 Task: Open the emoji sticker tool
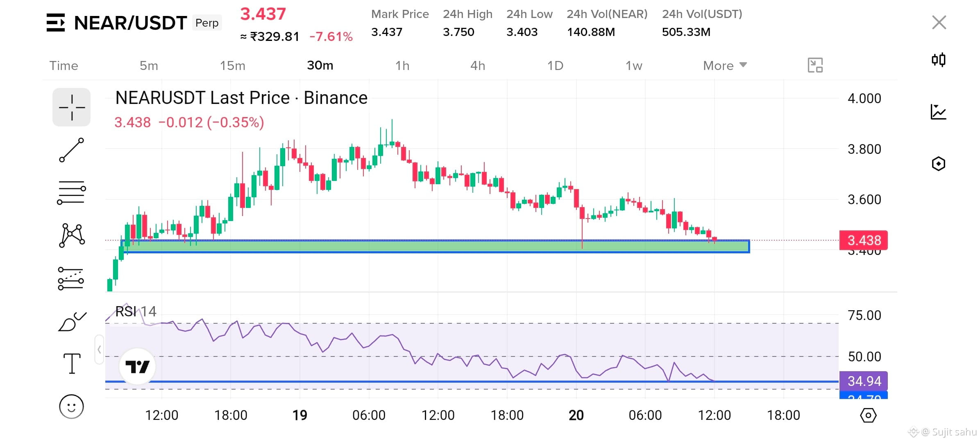pyautogui.click(x=71, y=406)
